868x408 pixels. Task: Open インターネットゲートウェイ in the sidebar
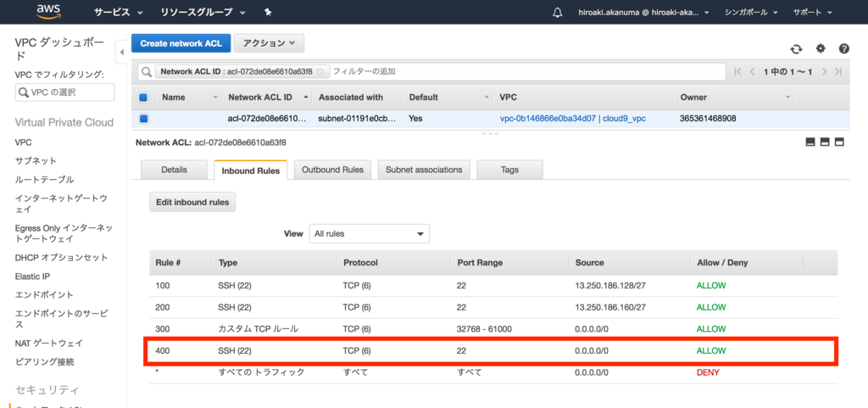tap(61, 204)
